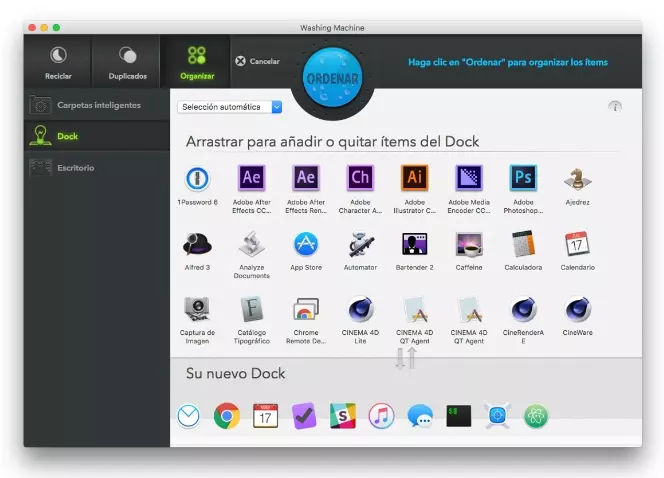
Task: Select iTunes icon in new Dock
Action: (x=381, y=416)
